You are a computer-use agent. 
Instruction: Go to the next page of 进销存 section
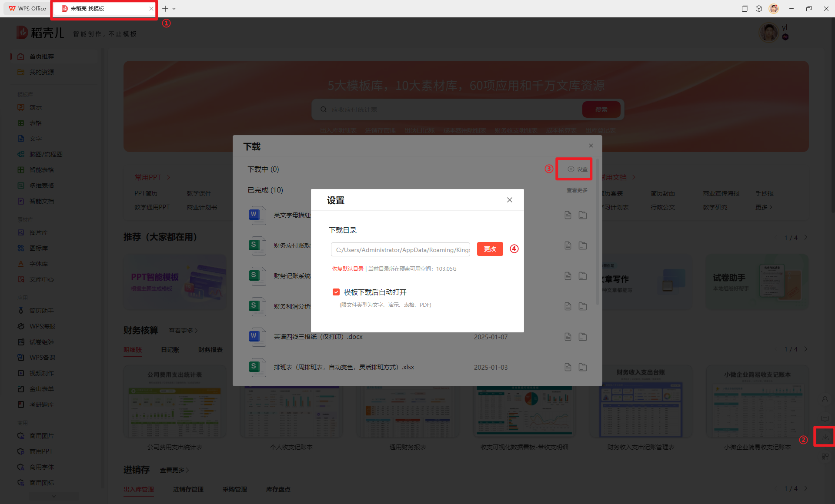pyautogui.click(x=806, y=488)
